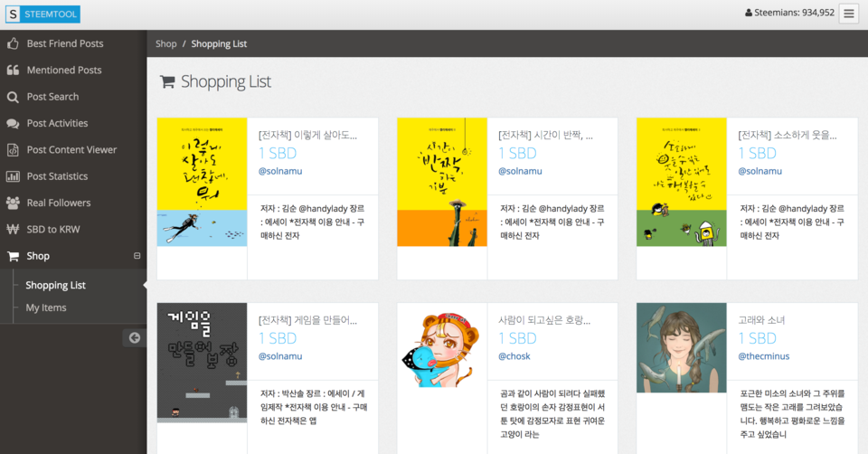Click the SteemTool S logo icon
Image resolution: width=868 pixels, height=454 pixels.
click(14, 14)
